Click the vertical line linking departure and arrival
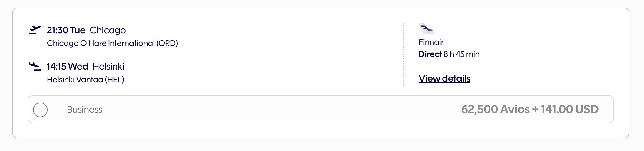The image size is (644, 151). tap(35, 48)
